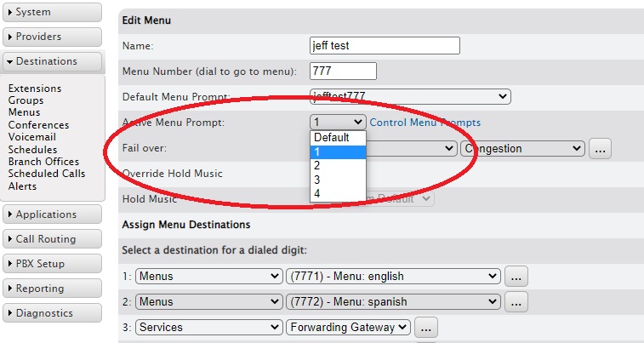Screen dimensions: 644x343
Task: Expand the Applications sidebar section
Action: pyautogui.click(x=52, y=214)
